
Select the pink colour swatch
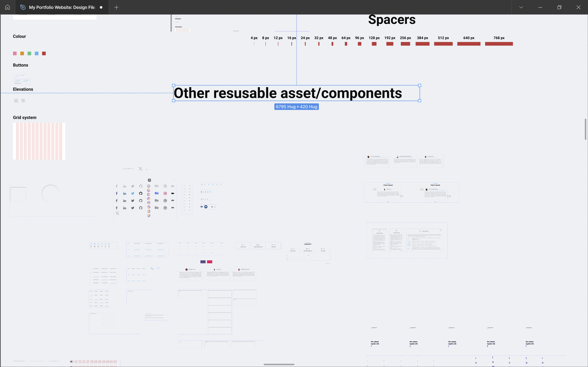click(15, 53)
